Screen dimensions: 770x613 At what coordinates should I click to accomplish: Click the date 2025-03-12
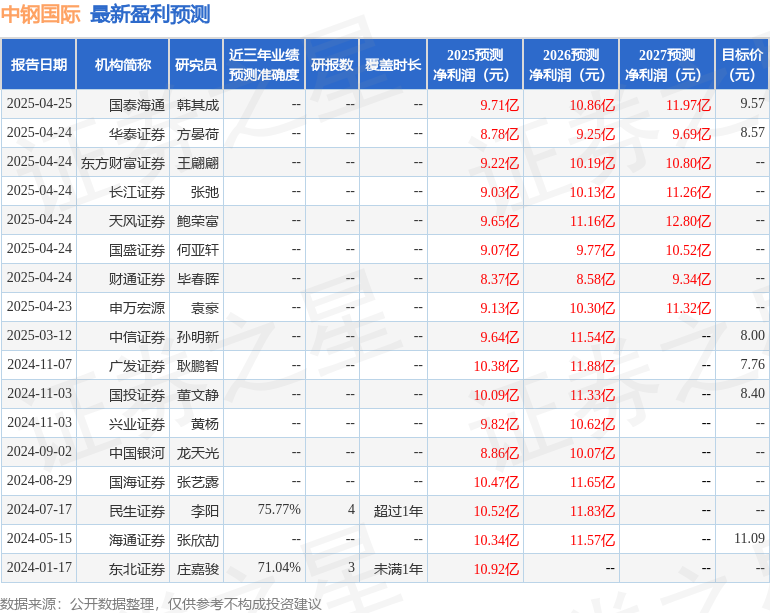click(39, 335)
